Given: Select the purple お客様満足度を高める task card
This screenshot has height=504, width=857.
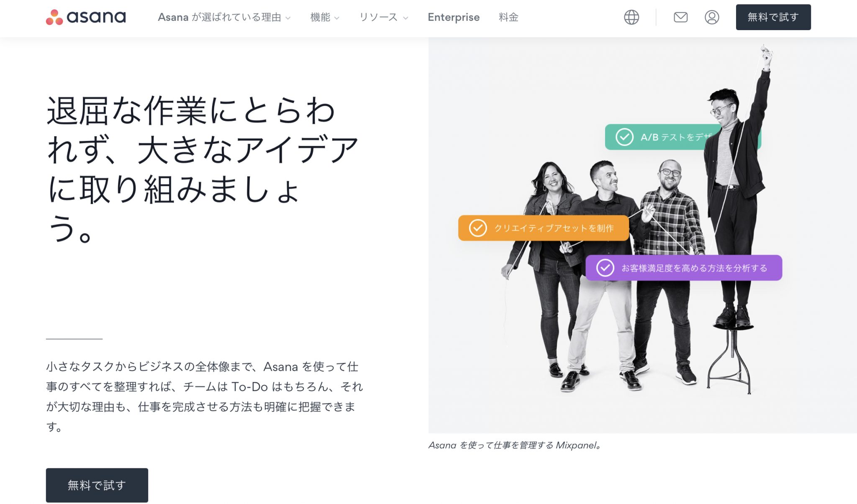Looking at the screenshot, I should click(695, 268).
